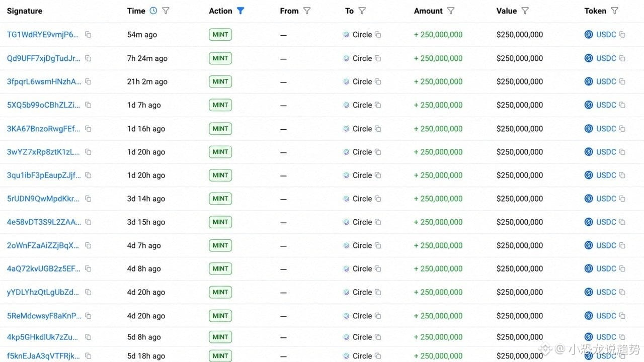
Task: Copy signature 3wYZ7xRp8ztK1zL
Action: pyautogui.click(x=88, y=152)
